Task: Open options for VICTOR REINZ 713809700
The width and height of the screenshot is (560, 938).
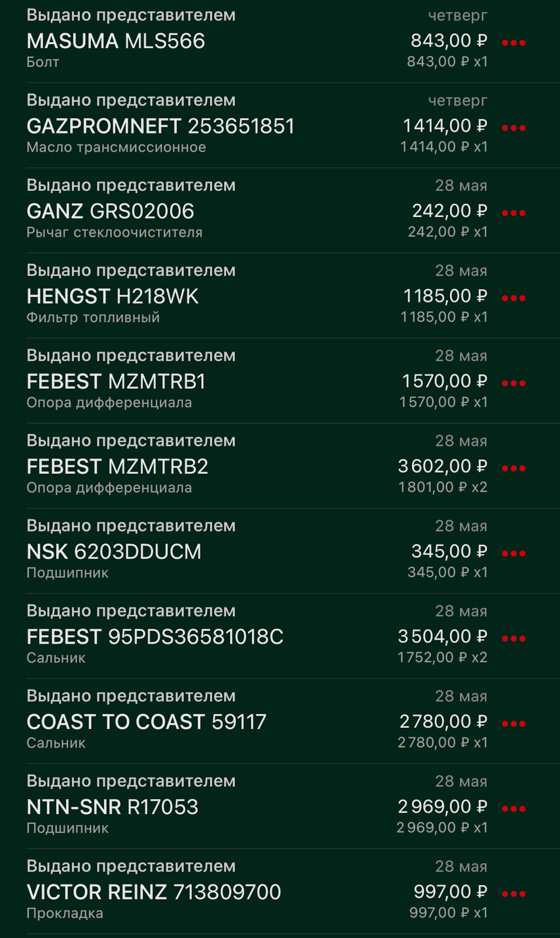Action: pyautogui.click(x=513, y=894)
